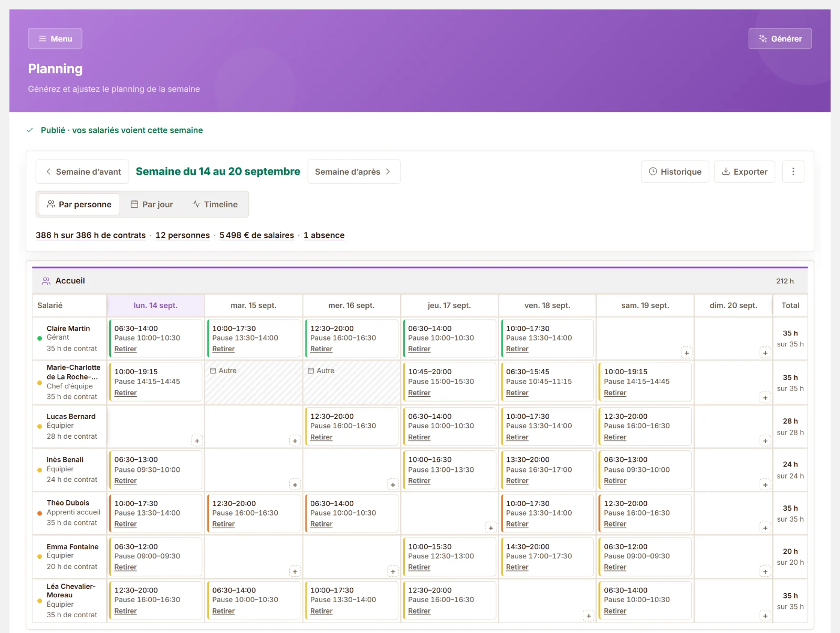Remove Emma Fontaine's Saturday 06:30–12:00 shift

pyautogui.click(x=615, y=567)
